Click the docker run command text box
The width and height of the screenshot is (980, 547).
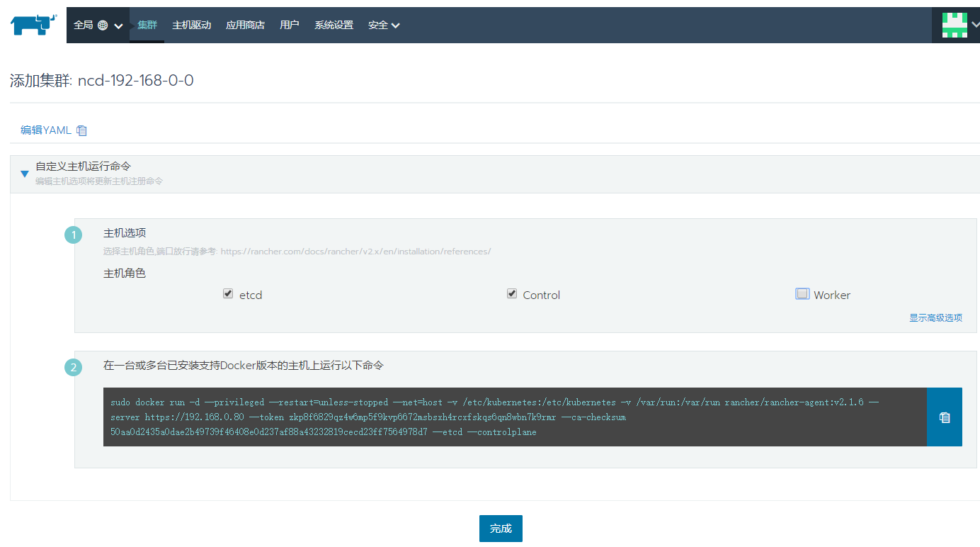(515, 417)
